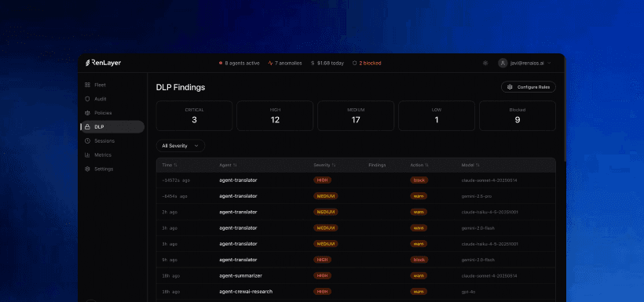Click the blocked shield icon in header
The height and width of the screenshot is (302, 644).
pos(354,64)
